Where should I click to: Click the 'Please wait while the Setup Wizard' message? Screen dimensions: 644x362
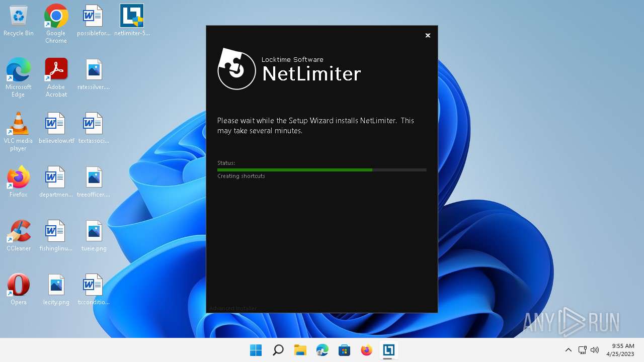pos(315,125)
